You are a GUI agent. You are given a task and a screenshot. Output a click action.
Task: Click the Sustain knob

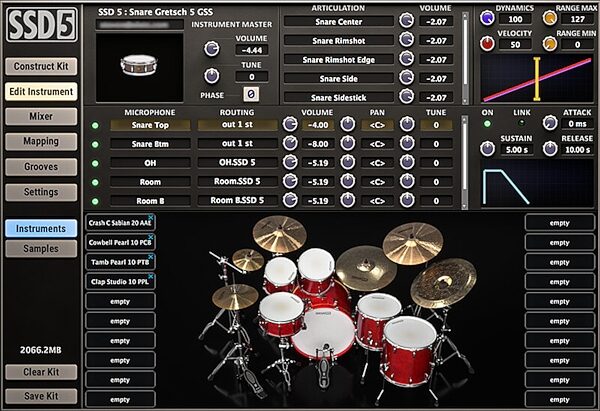(x=488, y=148)
